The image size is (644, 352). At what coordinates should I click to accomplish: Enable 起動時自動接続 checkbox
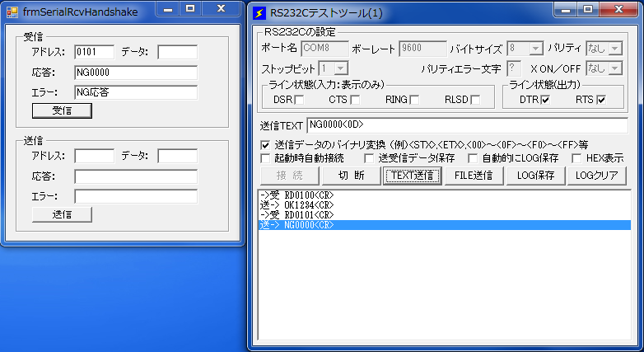coord(266,158)
